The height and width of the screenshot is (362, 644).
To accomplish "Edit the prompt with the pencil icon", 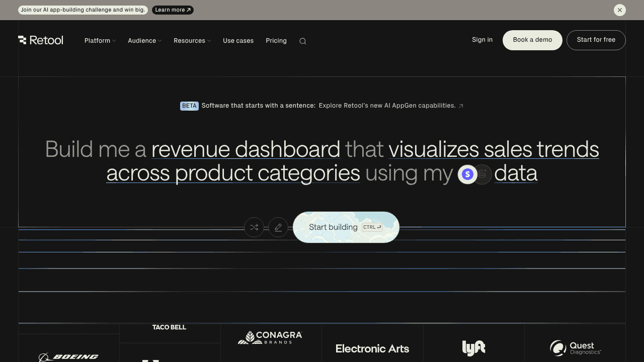I will click(x=278, y=227).
